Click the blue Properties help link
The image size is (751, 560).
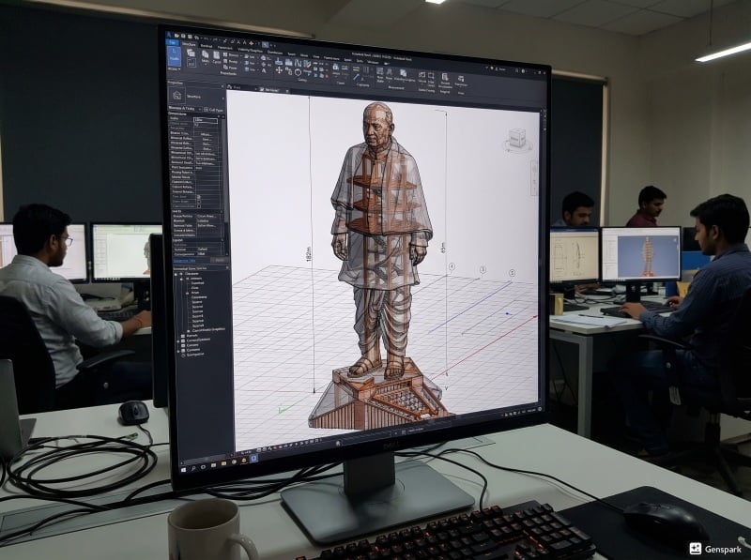click(184, 261)
